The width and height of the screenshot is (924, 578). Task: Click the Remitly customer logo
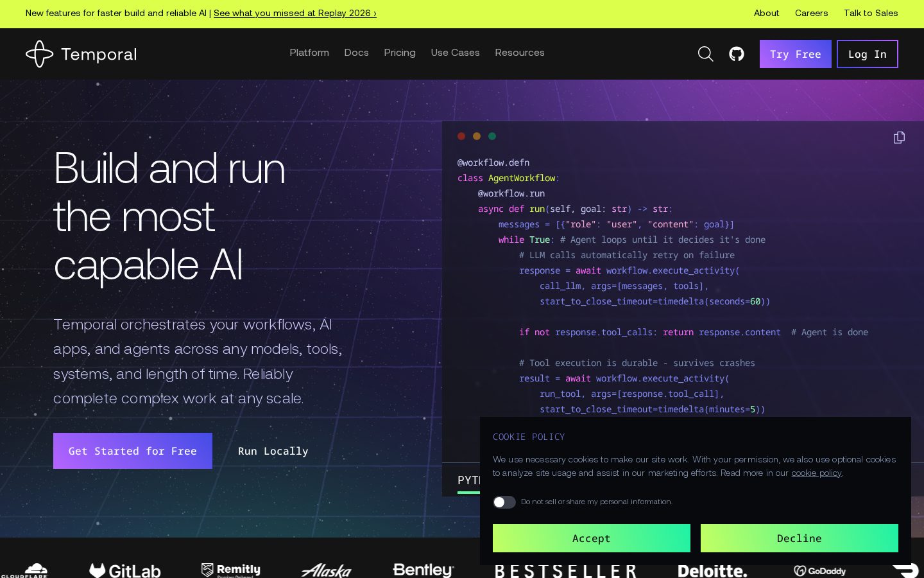230,570
